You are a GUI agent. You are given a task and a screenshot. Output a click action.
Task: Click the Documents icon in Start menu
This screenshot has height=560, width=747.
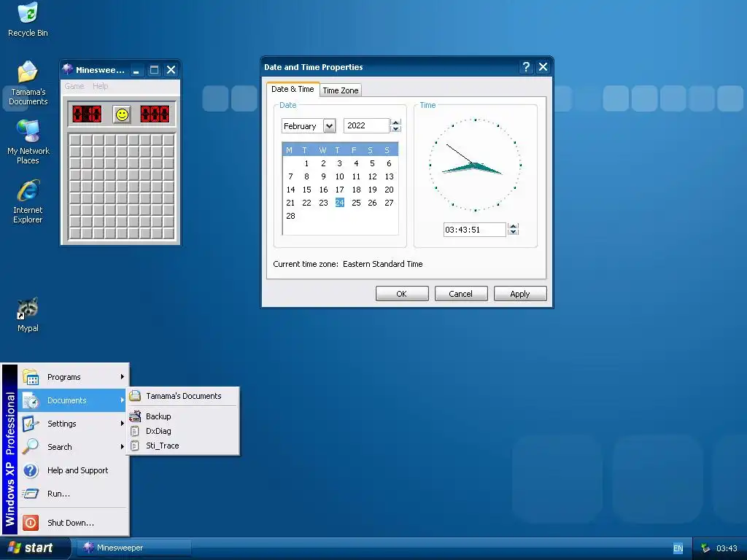[x=31, y=400]
